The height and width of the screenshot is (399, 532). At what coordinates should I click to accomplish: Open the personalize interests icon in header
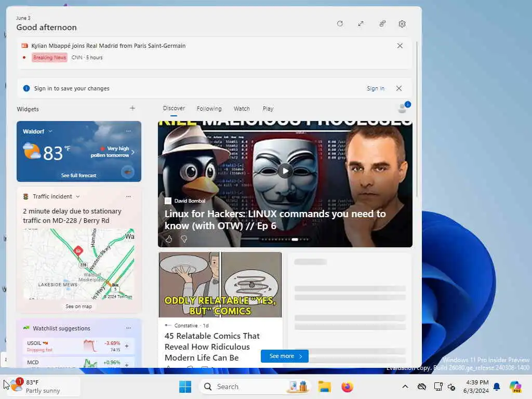tap(382, 24)
